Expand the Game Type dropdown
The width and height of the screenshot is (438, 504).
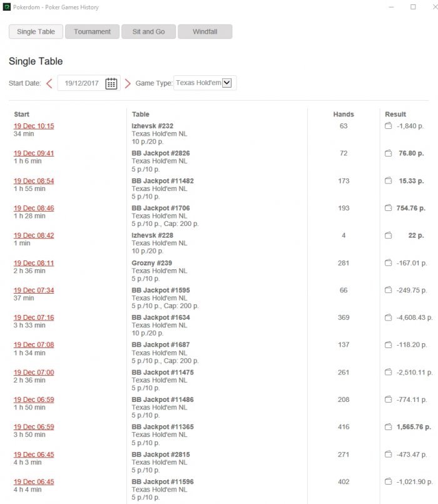tap(227, 83)
